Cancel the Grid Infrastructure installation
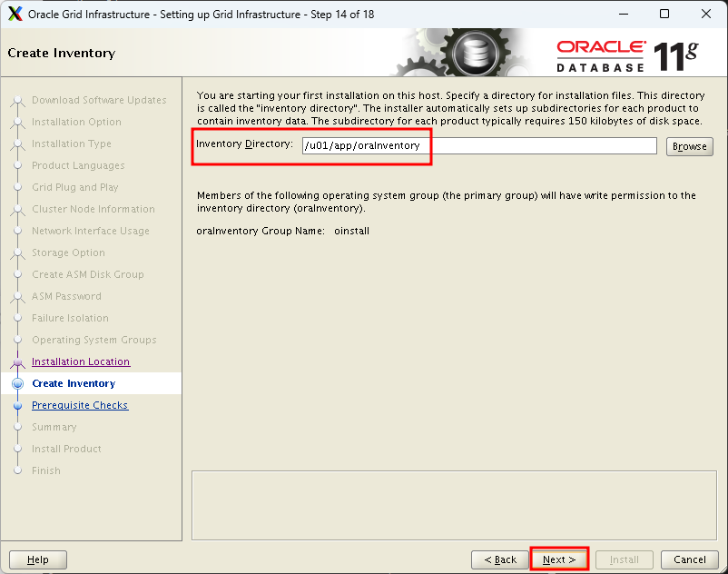This screenshot has height=574, width=728. pyautogui.click(x=690, y=559)
